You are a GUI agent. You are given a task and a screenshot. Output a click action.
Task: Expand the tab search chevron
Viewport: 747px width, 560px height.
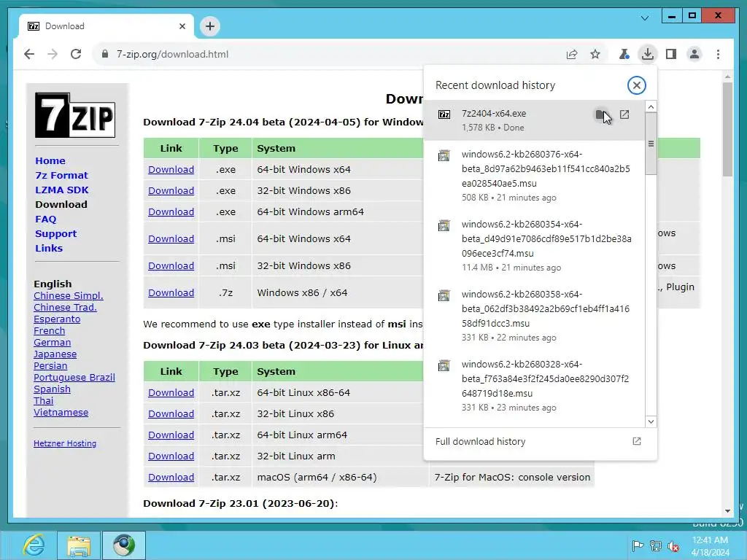click(x=645, y=18)
